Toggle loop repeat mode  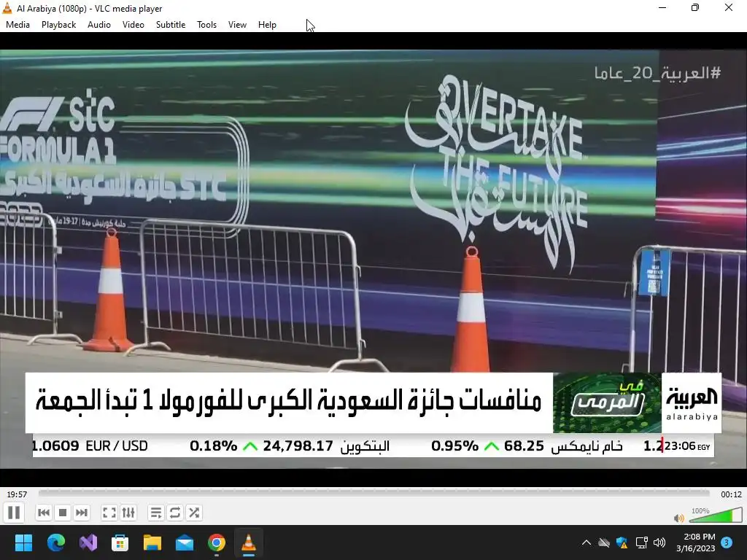point(175,513)
